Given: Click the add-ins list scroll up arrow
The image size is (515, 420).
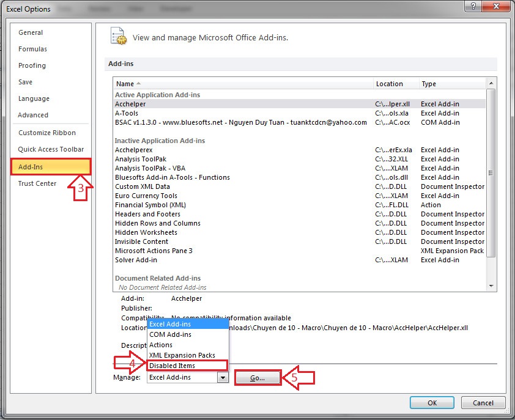Looking at the screenshot, I should tap(491, 83).
